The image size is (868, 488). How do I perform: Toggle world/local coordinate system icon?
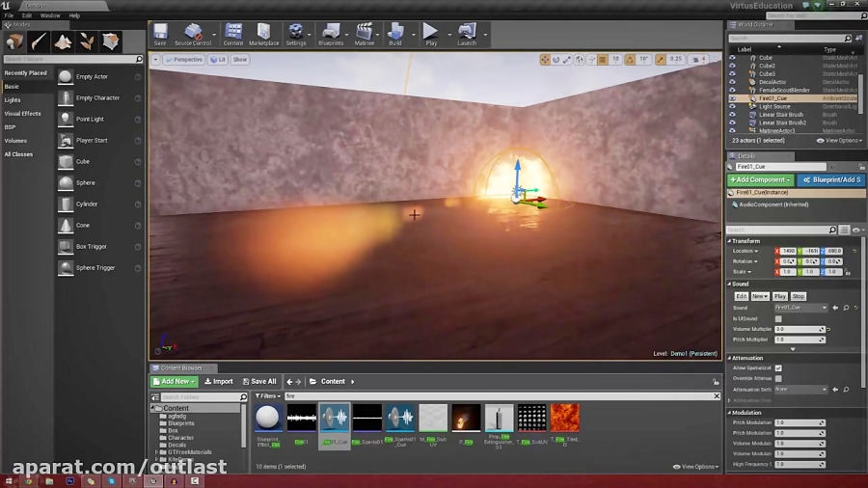point(579,59)
